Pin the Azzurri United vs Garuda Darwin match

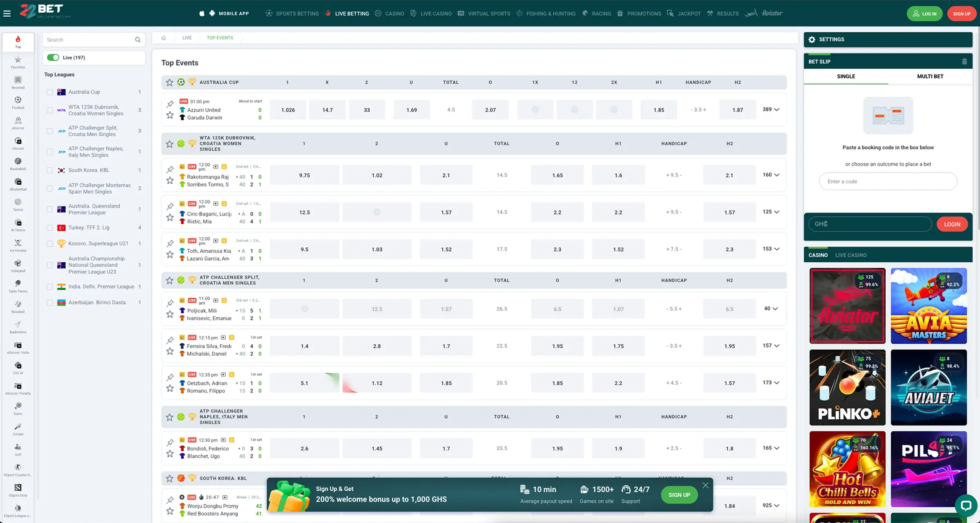pyautogui.click(x=170, y=104)
